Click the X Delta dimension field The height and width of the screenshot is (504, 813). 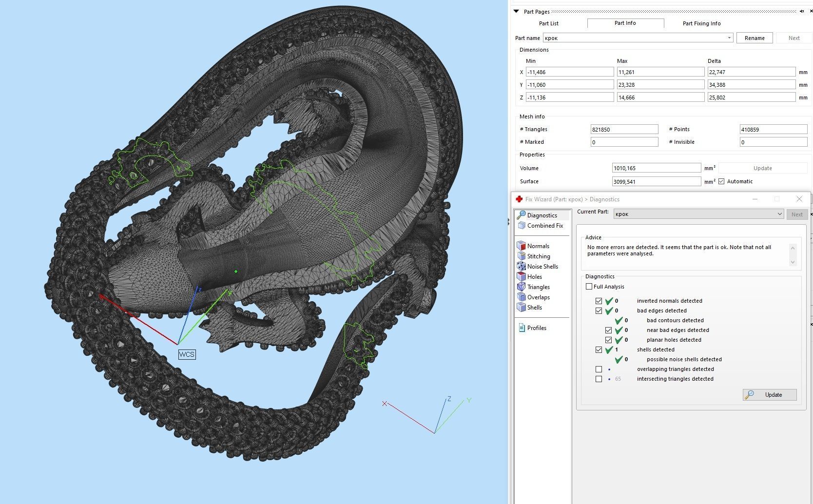[752, 72]
